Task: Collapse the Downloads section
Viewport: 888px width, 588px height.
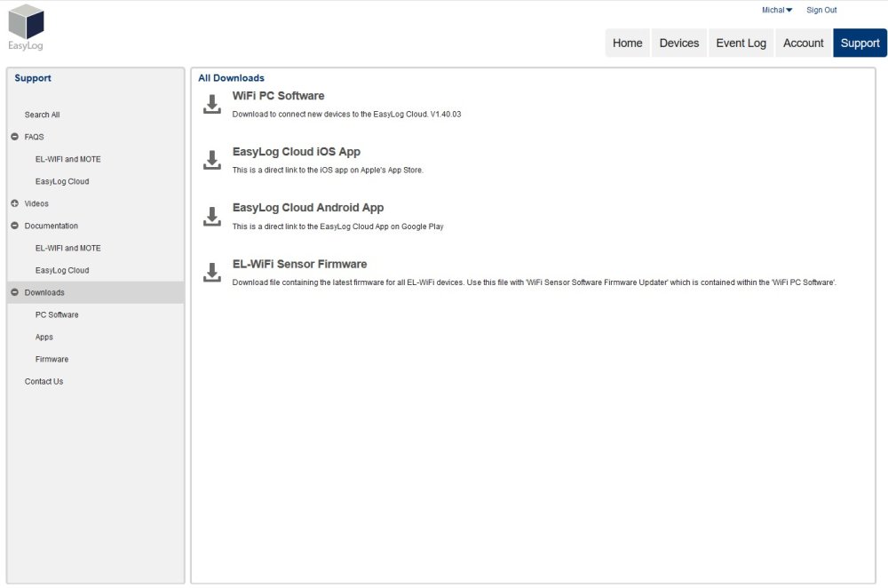Action: click(x=14, y=292)
